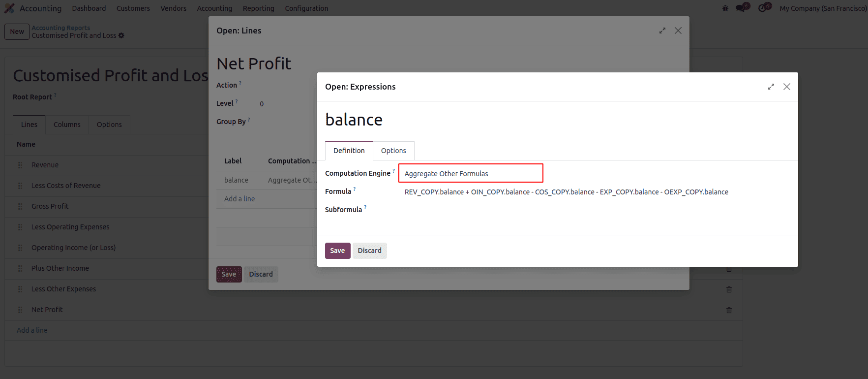Close the Open: Lines dialog

pos(678,31)
